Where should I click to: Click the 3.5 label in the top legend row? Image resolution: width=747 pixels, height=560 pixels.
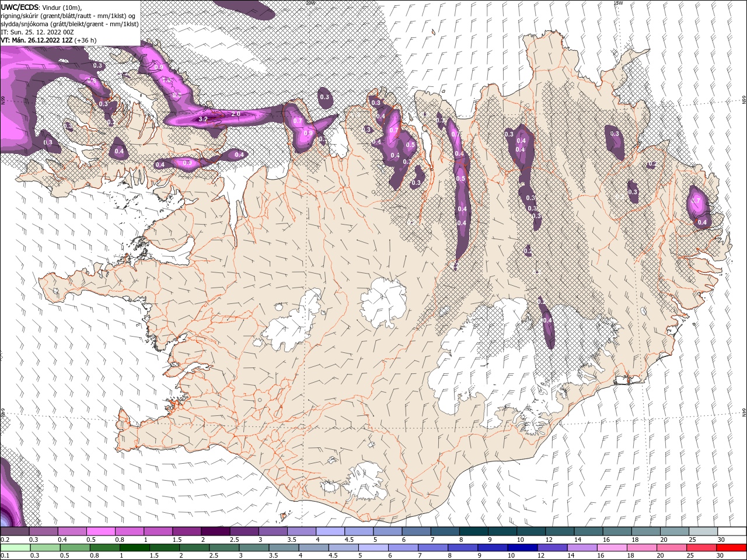pyautogui.click(x=291, y=540)
